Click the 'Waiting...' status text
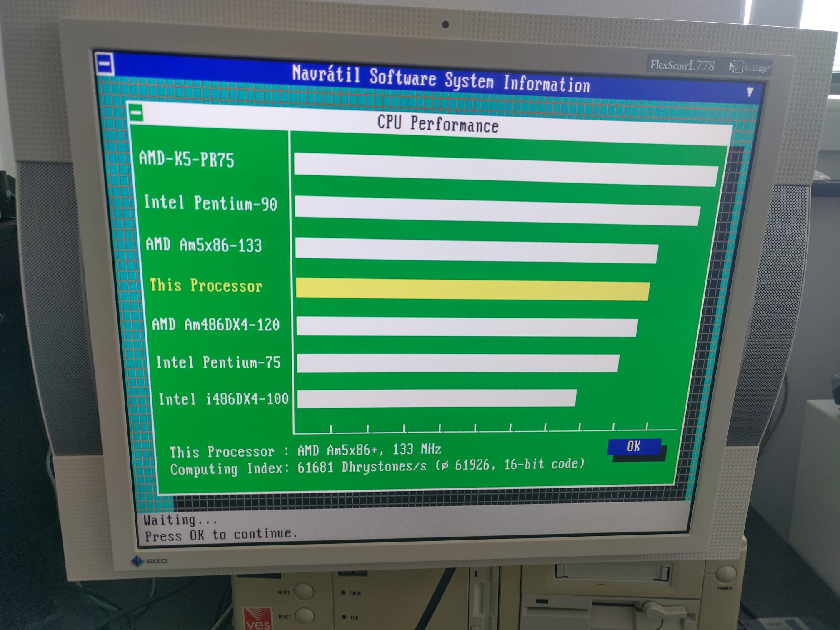This screenshot has width=840, height=630. [x=180, y=520]
